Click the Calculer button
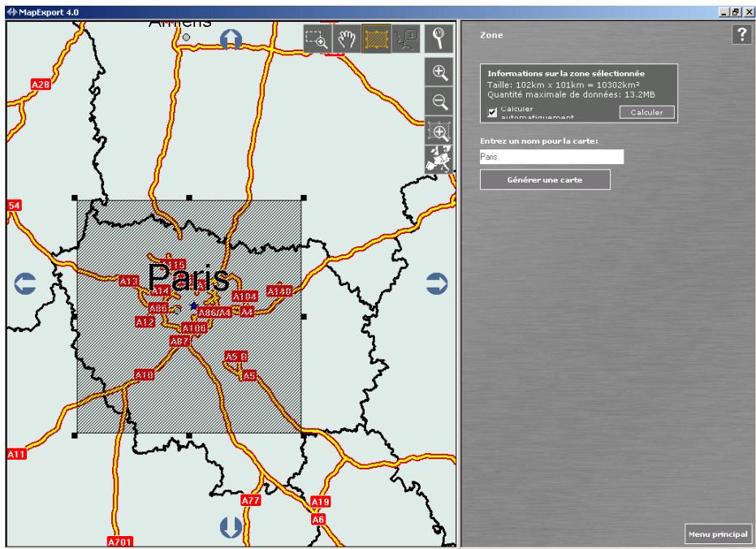The width and height of the screenshot is (756, 549). [x=646, y=112]
